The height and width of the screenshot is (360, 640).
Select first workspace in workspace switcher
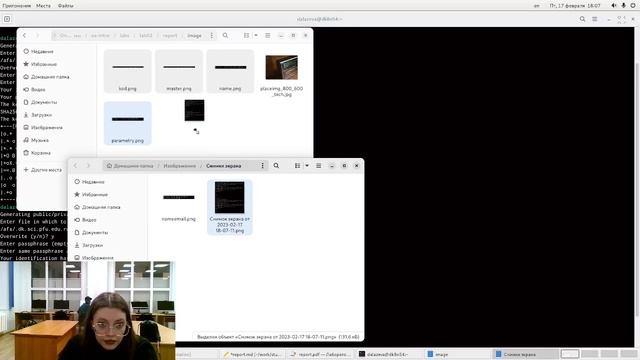570,354
